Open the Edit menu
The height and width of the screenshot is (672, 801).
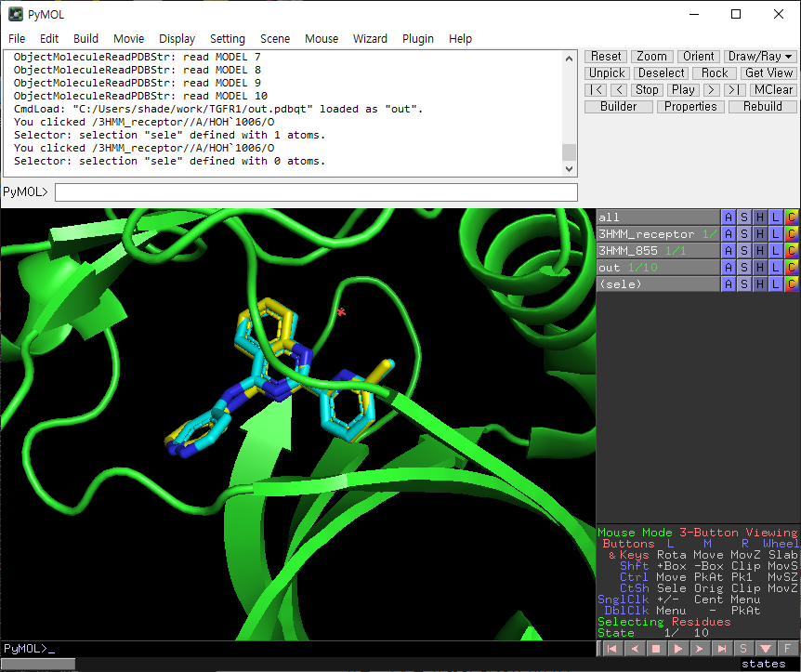pos(49,39)
